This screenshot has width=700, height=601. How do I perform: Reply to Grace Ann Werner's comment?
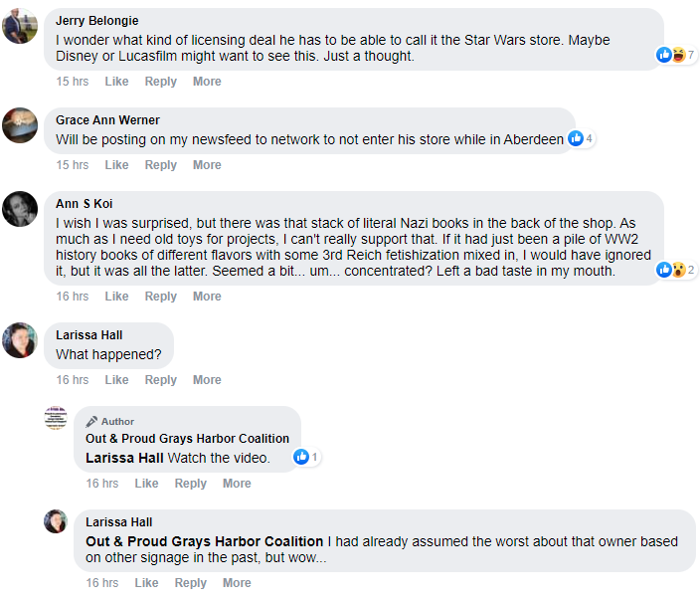point(161,165)
